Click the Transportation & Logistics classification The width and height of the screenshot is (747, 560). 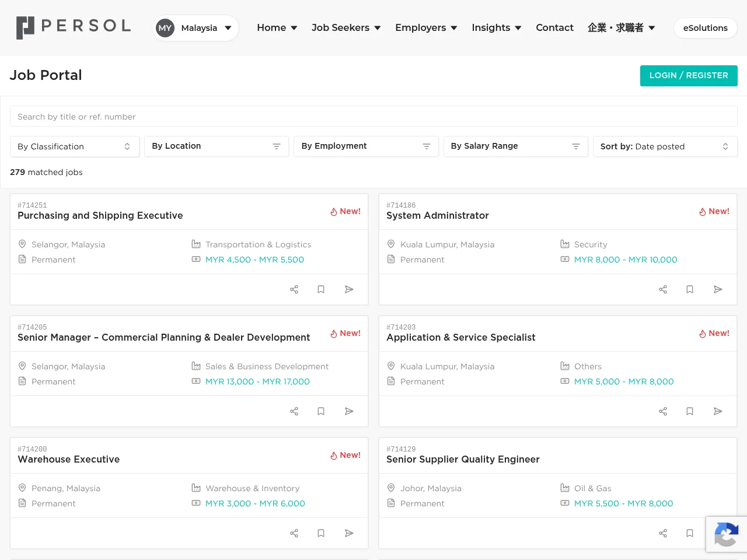(258, 244)
